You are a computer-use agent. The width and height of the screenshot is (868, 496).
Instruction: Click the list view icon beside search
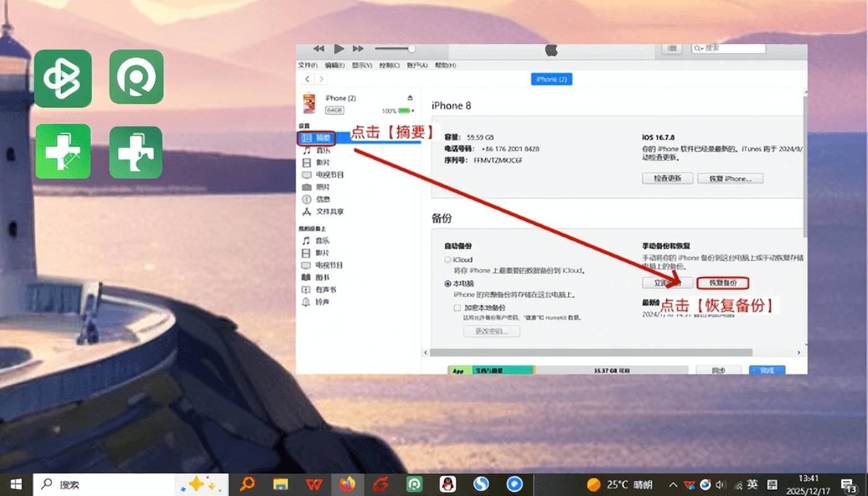click(672, 48)
